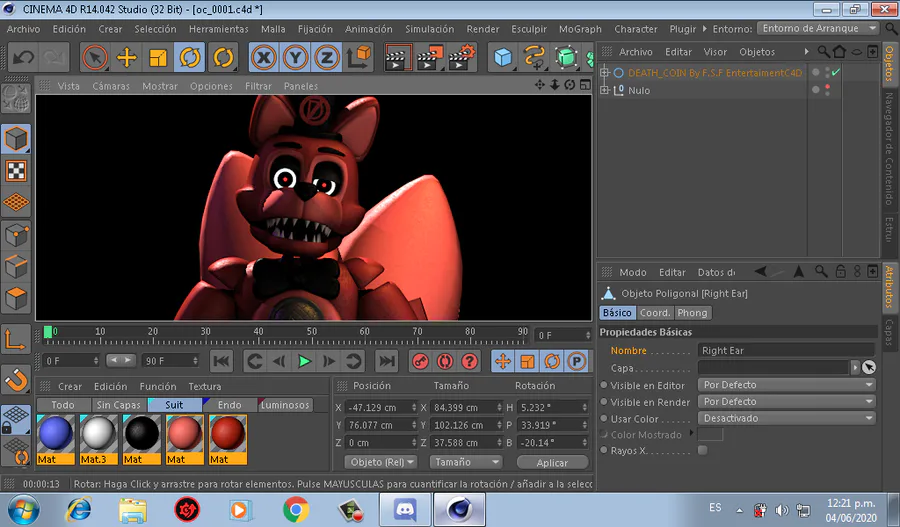The height and width of the screenshot is (527, 900).
Task: Click the Aplicar button
Action: coord(552,463)
